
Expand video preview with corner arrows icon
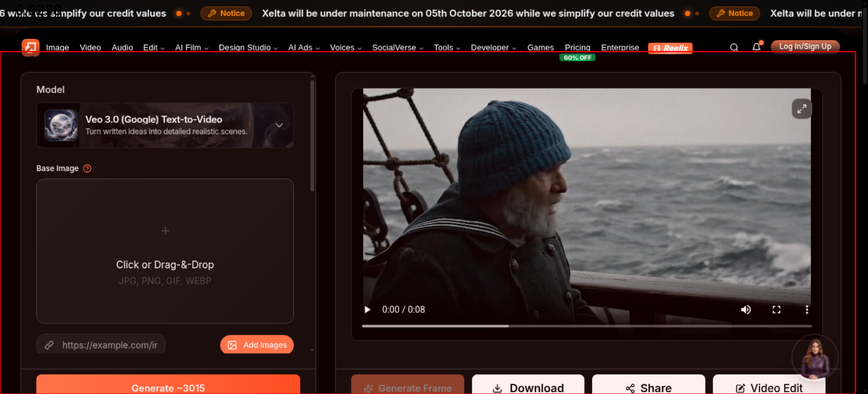802,109
